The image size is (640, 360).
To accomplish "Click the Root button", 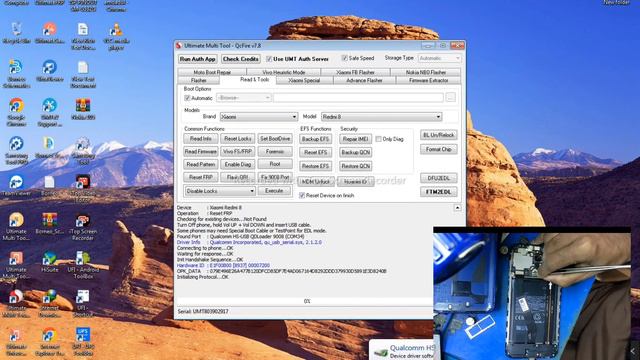I will (x=275, y=164).
